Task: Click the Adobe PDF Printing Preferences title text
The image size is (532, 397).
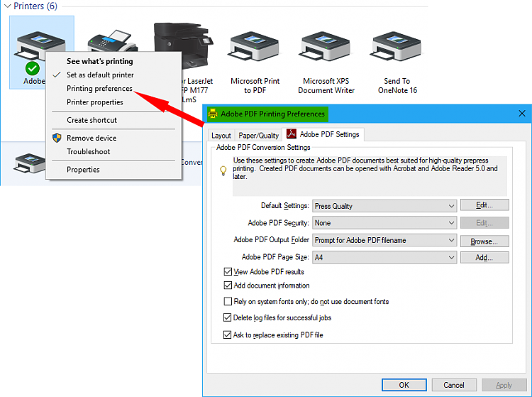Action: point(273,114)
